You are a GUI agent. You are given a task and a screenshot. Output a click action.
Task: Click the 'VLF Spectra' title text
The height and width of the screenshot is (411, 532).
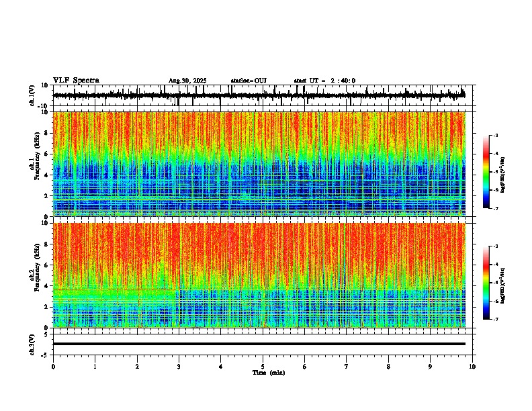(76, 80)
